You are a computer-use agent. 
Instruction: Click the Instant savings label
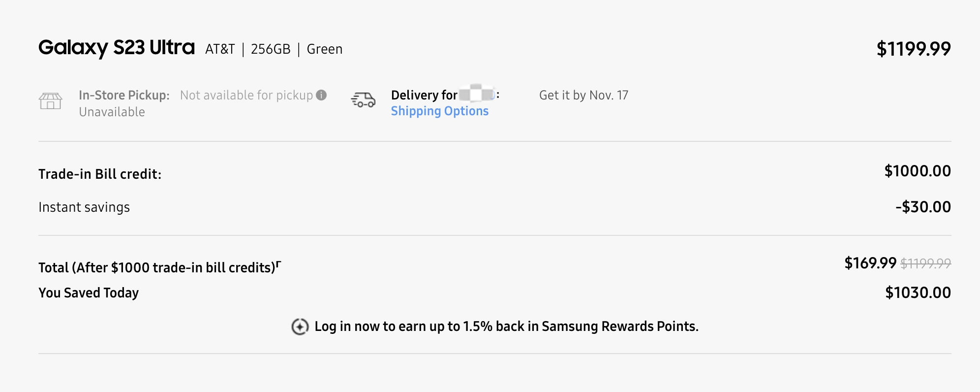(84, 207)
